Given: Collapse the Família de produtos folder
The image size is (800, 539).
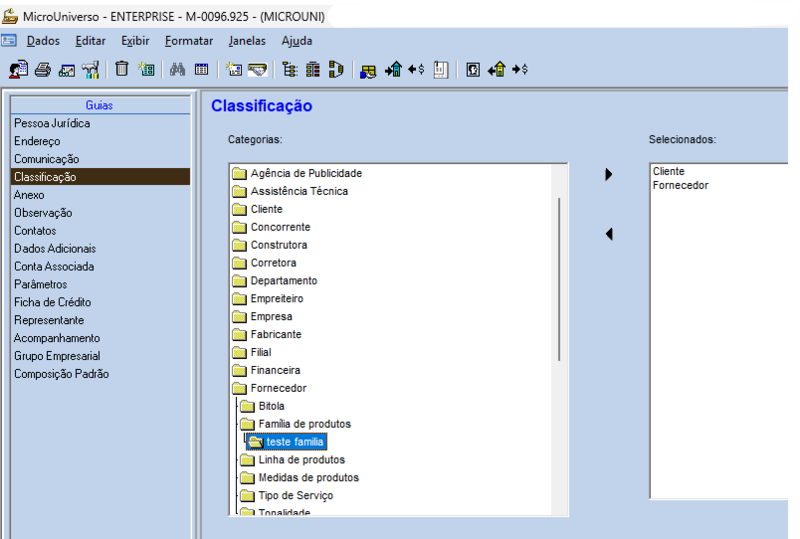Looking at the screenshot, I should (247, 424).
